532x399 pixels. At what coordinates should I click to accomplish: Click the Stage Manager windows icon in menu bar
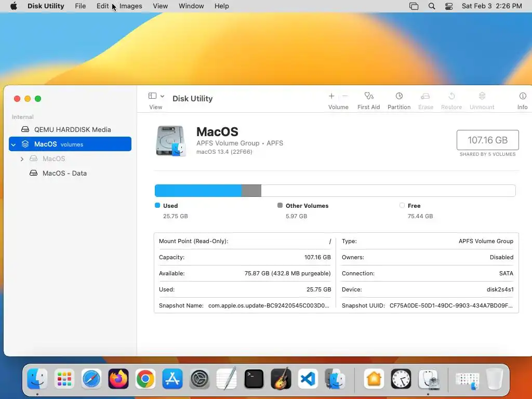coord(414,6)
